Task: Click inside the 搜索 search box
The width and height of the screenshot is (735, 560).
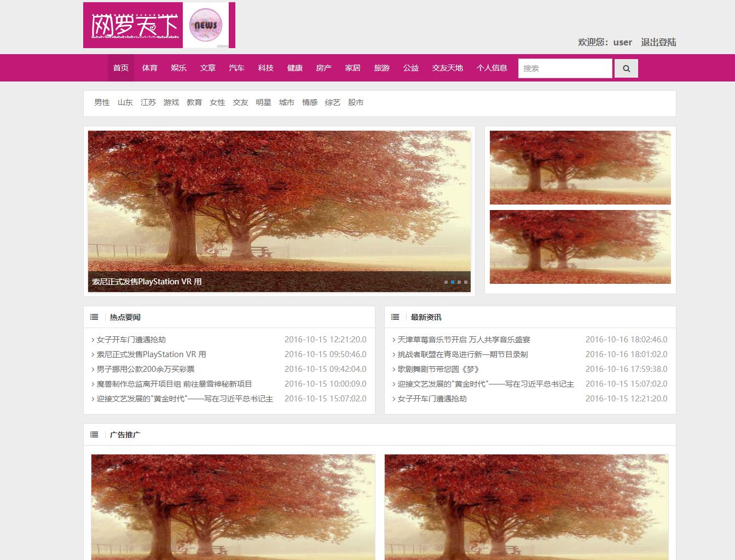Action: (x=565, y=68)
